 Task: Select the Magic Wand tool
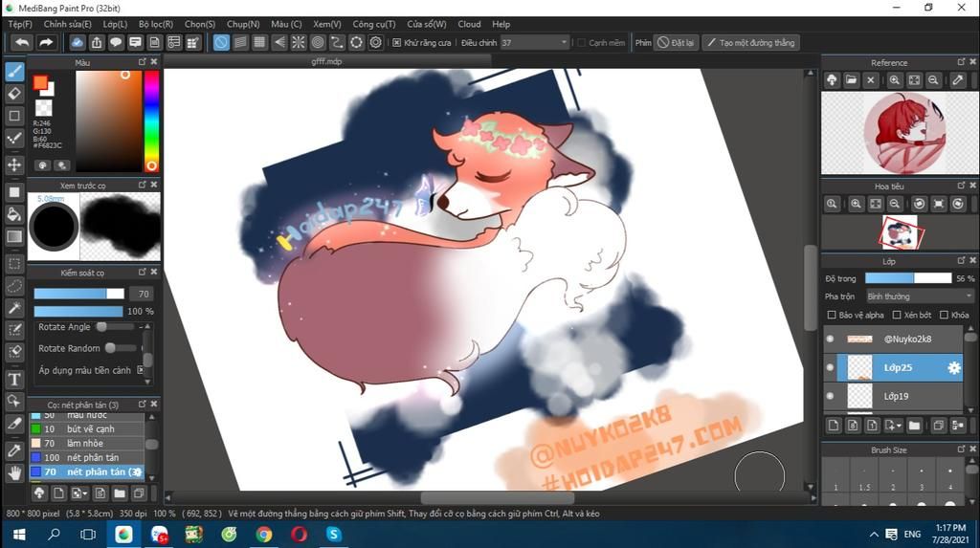coord(14,308)
